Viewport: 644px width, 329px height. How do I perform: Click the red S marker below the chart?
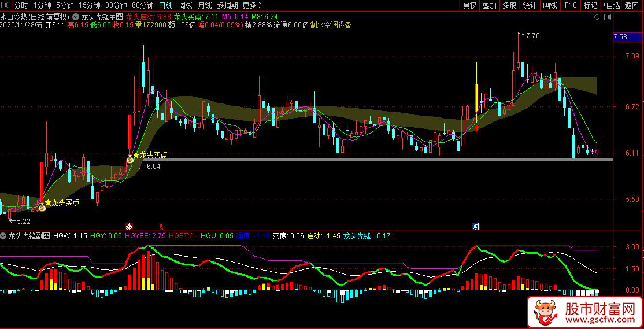point(160,226)
